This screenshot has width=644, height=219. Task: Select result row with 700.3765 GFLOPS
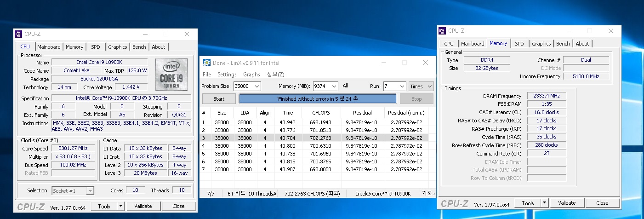pyautogui.click(x=314, y=161)
